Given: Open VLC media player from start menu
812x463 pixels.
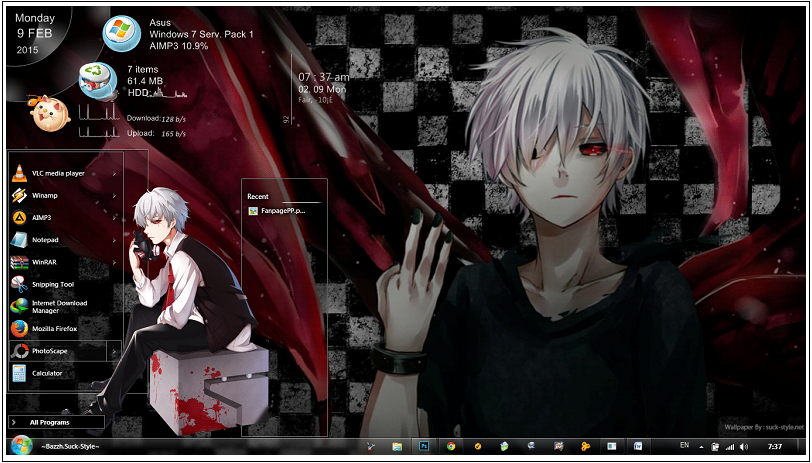Looking at the screenshot, I should pyautogui.click(x=58, y=173).
